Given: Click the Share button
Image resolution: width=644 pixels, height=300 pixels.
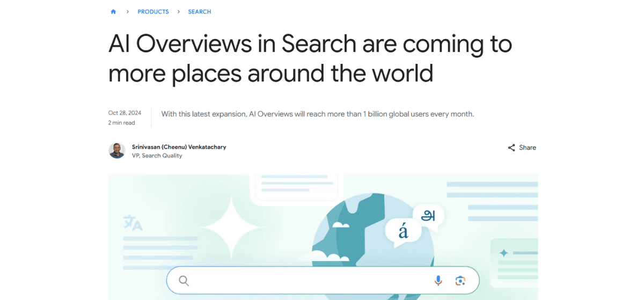Looking at the screenshot, I should (x=522, y=148).
